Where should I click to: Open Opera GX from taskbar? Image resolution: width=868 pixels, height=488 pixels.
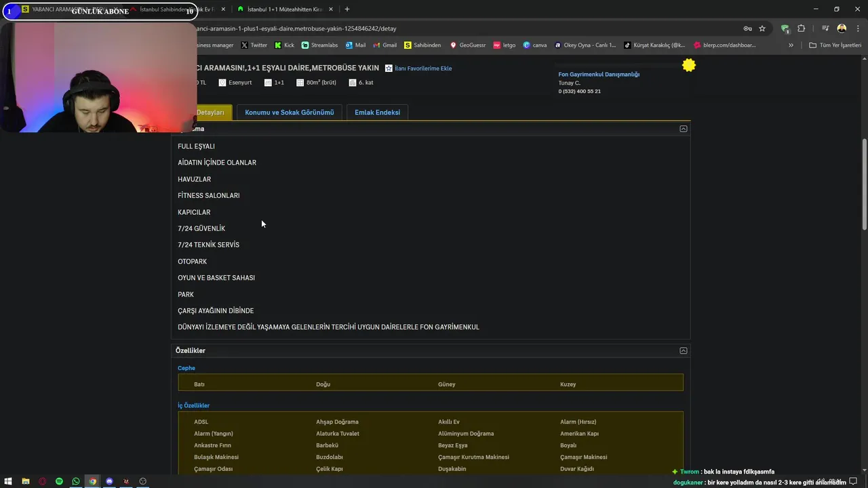(42, 481)
